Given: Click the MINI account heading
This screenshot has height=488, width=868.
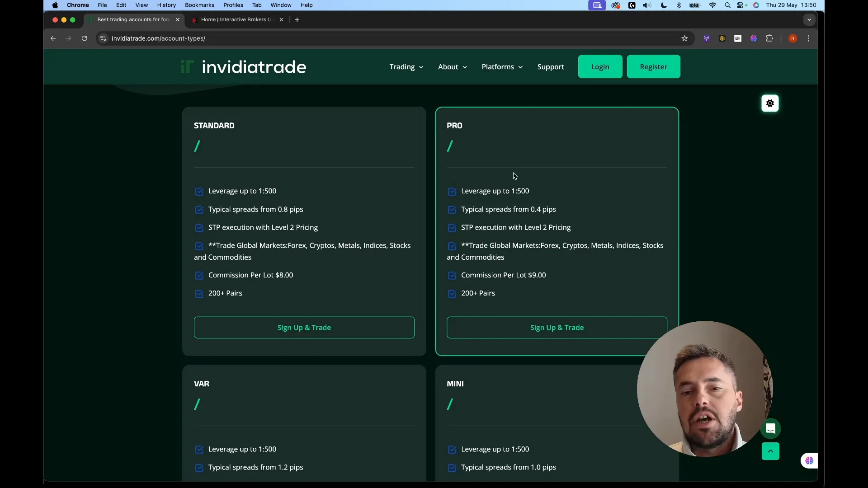Looking at the screenshot, I should coord(455,384).
